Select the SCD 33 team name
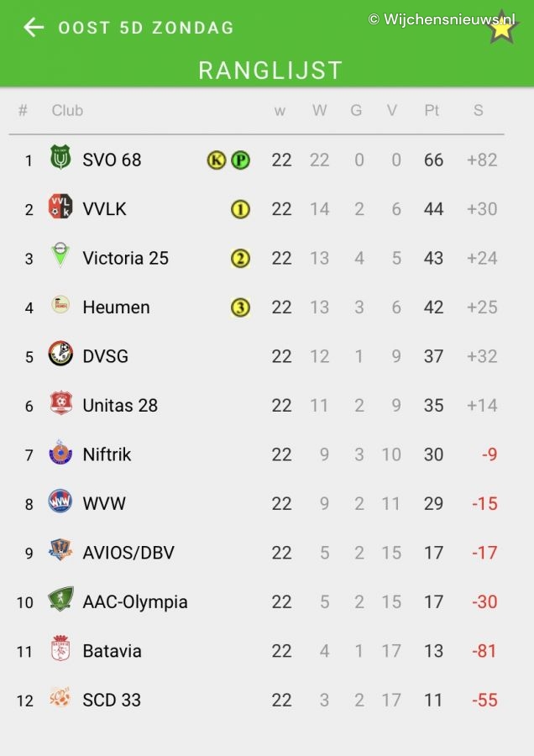Screen dimensions: 534x756 click(x=112, y=700)
